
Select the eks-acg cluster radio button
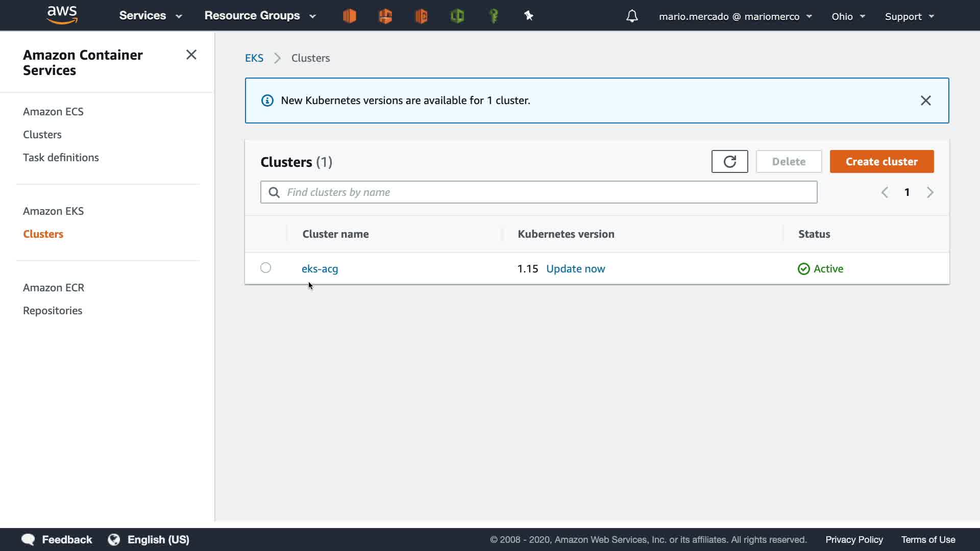265,268
